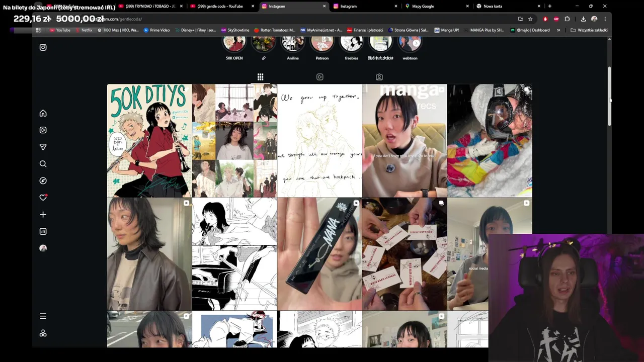Open the MANGA Plus by SH bookmark
This screenshot has height=362, width=644.
click(484, 30)
